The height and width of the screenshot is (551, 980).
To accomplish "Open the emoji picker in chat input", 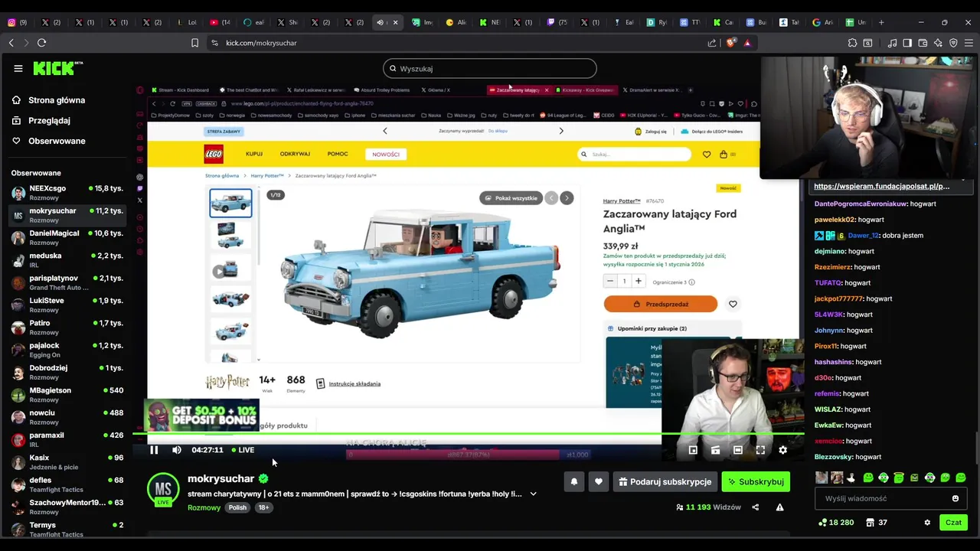I will click(x=955, y=498).
